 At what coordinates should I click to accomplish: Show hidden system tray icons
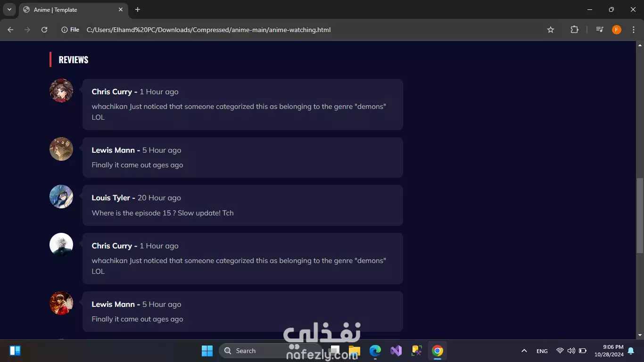coord(524,351)
